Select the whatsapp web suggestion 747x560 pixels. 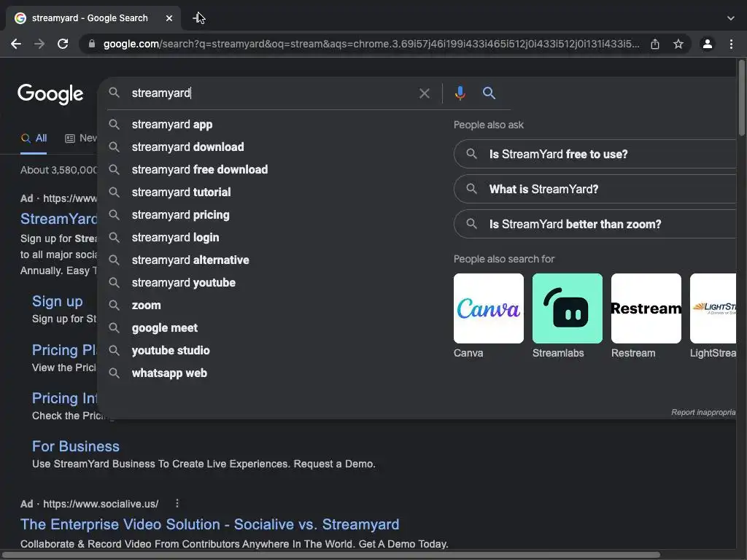click(x=169, y=373)
